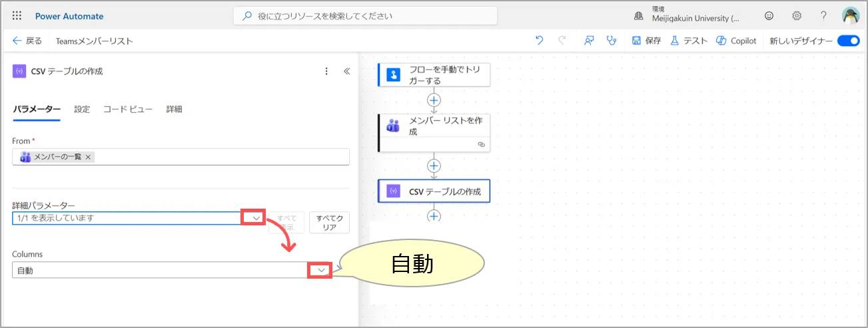Expand the 詳細パラメーター dropdown
868x328 pixels.
256,218
